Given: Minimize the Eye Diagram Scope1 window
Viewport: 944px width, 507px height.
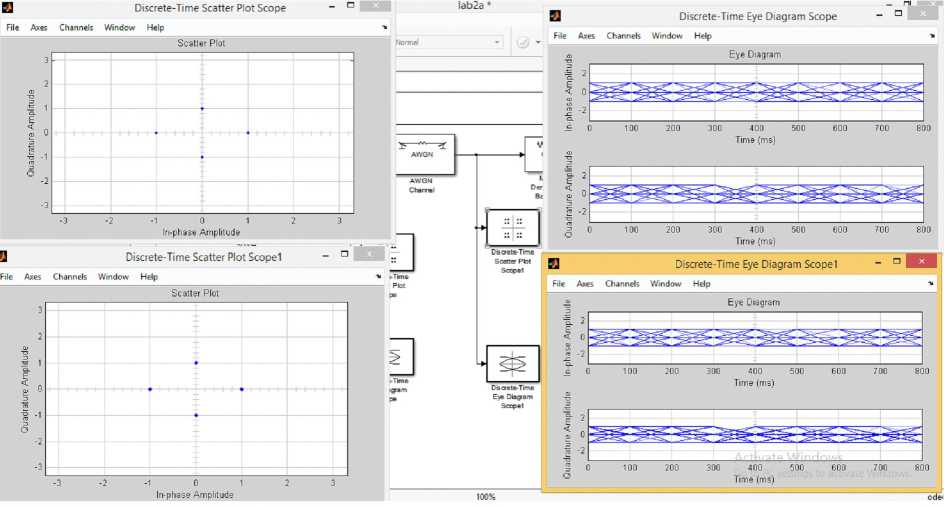Looking at the screenshot, I should tap(878, 263).
